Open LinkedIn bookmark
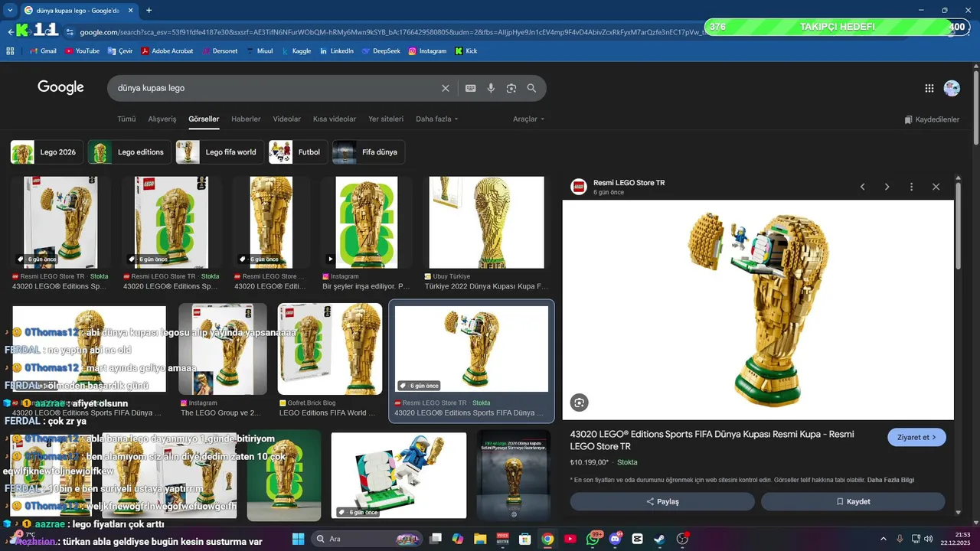The width and height of the screenshot is (980, 551). pyautogui.click(x=336, y=51)
